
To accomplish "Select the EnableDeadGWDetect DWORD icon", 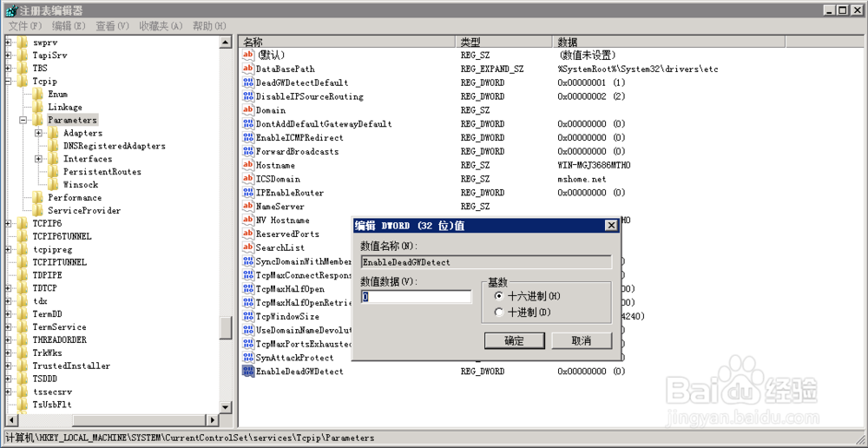I will tap(248, 371).
